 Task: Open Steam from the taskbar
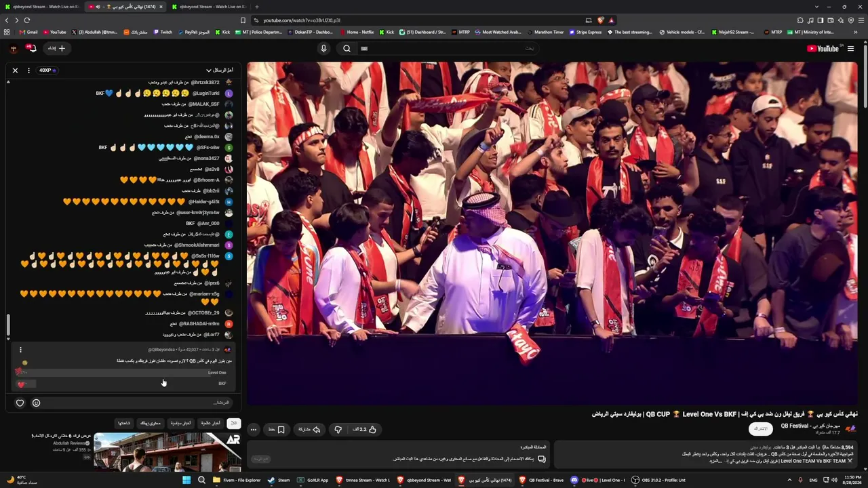pyautogui.click(x=279, y=480)
